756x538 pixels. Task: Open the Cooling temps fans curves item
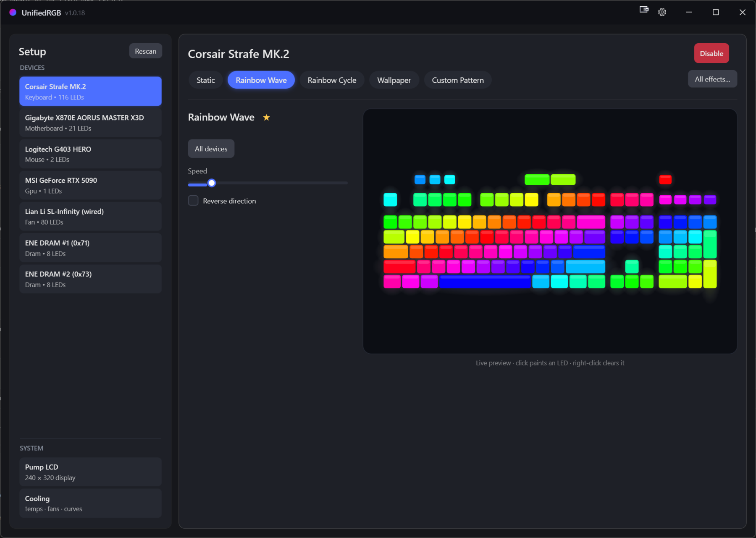pos(90,503)
